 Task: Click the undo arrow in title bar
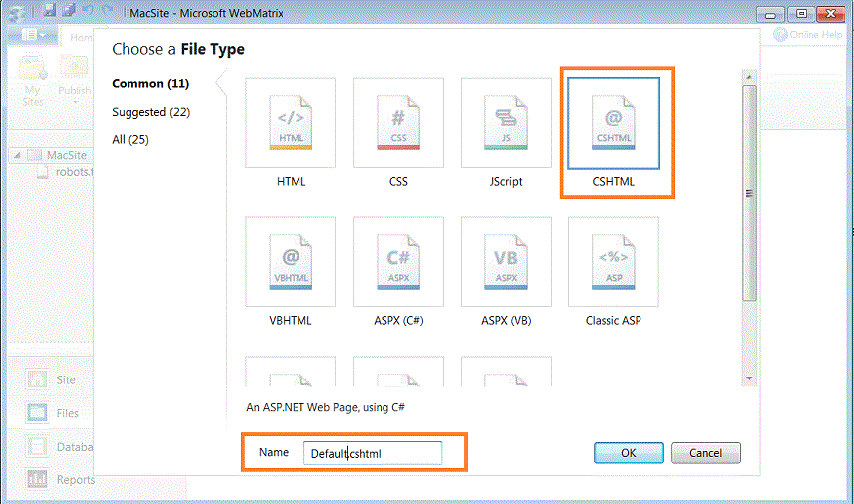coord(88,10)
